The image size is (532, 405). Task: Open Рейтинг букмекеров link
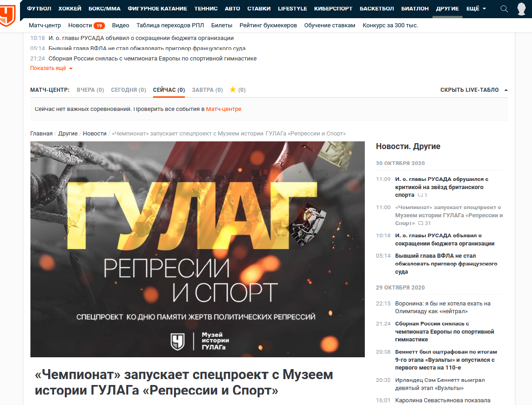(x=268, y=25)
